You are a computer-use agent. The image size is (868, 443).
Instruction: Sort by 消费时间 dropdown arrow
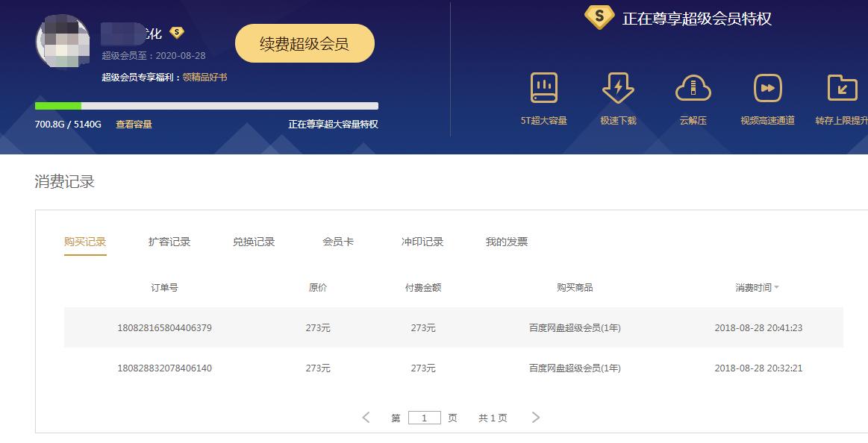click(x=777, y=288)
